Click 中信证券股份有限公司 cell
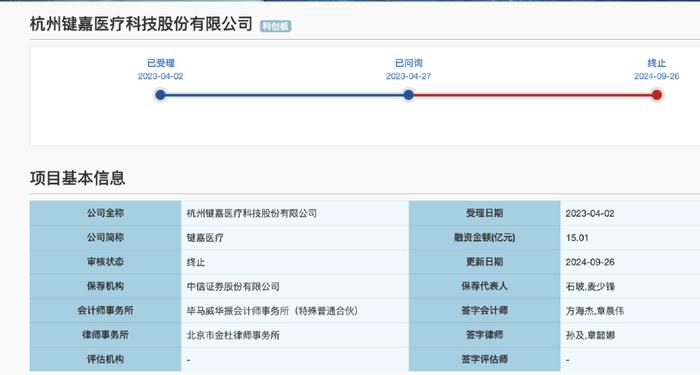The width and height of the screenshot is (700, 375). click(x=295, y=286)
